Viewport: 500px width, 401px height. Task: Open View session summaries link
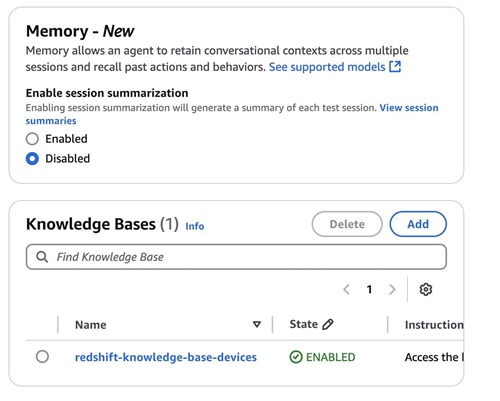coord(232,114)
